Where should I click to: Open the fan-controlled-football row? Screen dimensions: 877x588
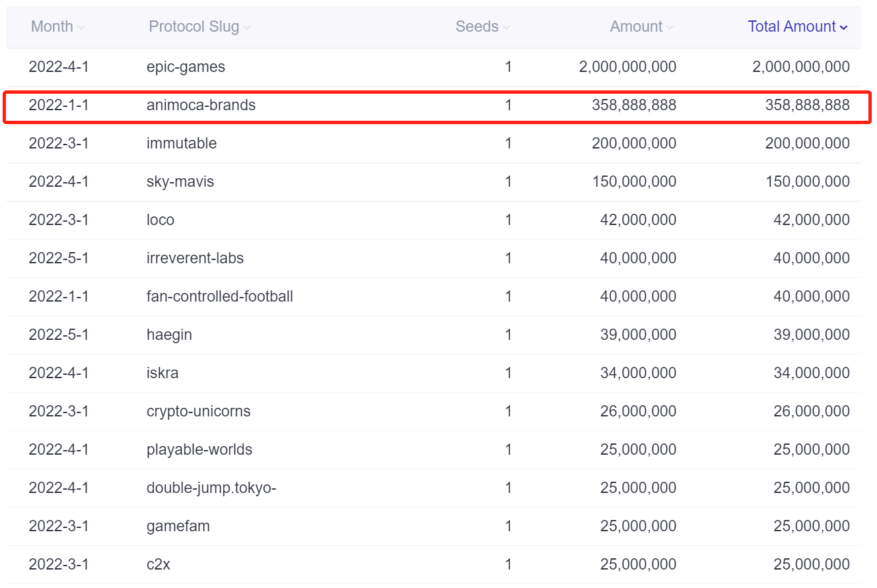coord(219,296)
